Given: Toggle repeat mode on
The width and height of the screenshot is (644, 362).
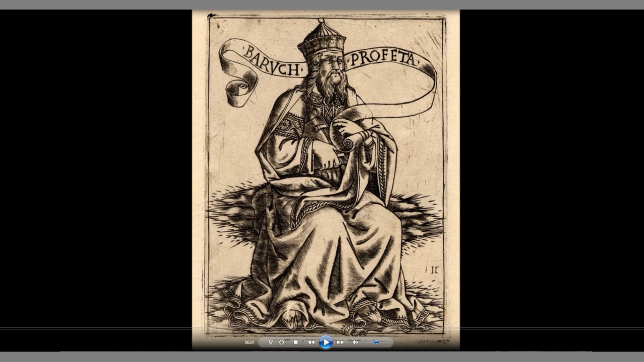Looking at the screenshot, I should pyautogui.click(x=282, y=342).
